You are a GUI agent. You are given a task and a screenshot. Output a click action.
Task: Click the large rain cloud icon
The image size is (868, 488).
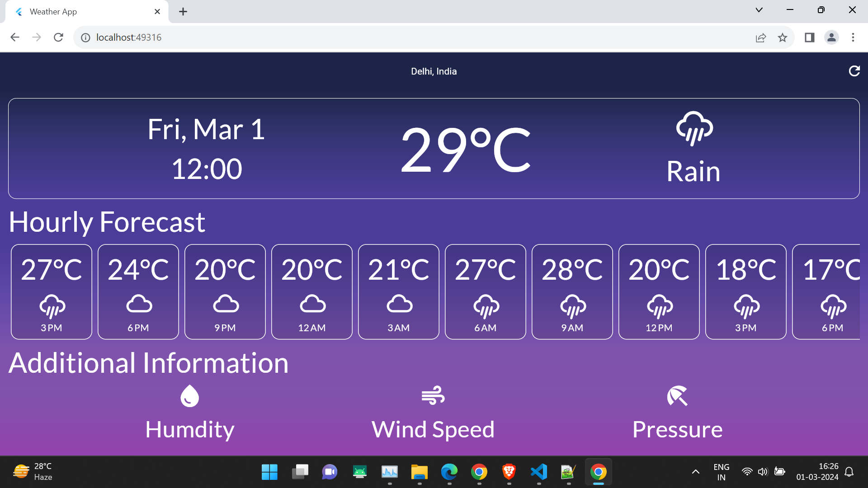694,128
